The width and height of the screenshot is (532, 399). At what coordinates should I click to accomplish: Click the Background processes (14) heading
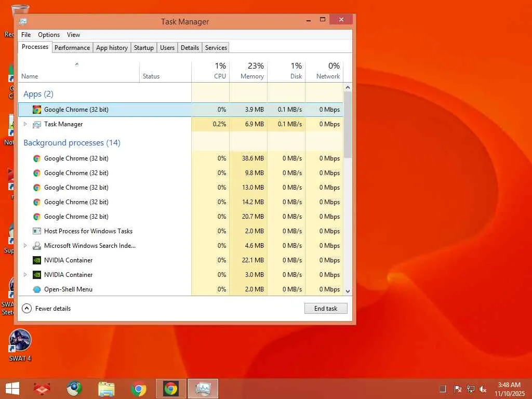click(x=72, y=143)
